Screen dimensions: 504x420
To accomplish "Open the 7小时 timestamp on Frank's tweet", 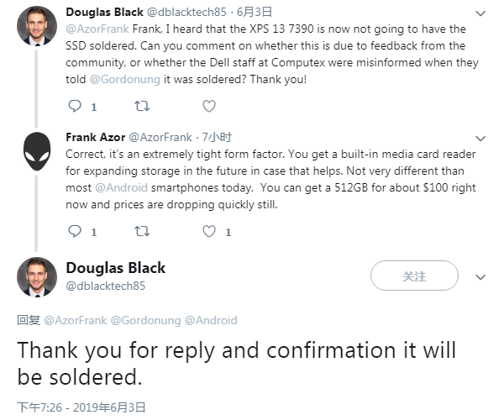I will [216, 137].
